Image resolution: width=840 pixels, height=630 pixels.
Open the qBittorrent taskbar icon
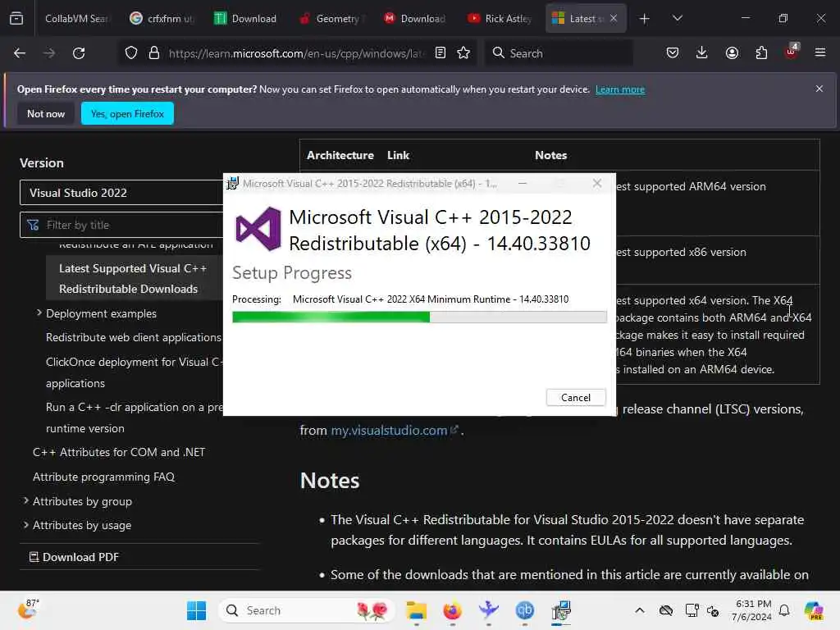(x=524, y=610)
